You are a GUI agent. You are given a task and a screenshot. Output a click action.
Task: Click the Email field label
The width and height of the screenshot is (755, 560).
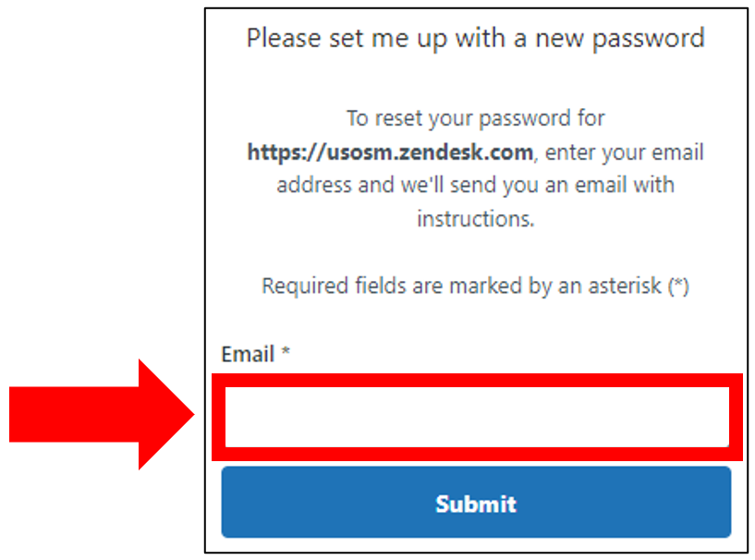248,354
